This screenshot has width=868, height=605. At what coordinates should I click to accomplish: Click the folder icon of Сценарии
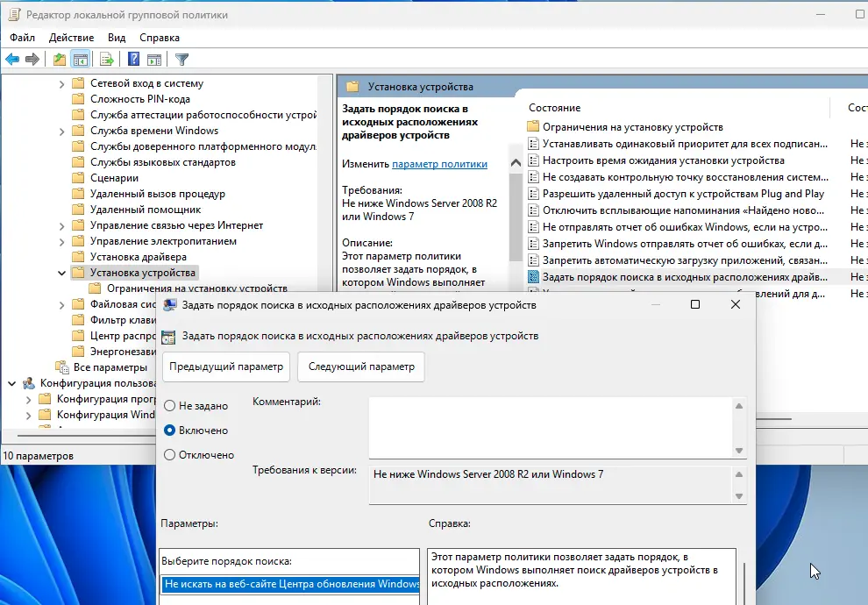(x=79, y=178)
